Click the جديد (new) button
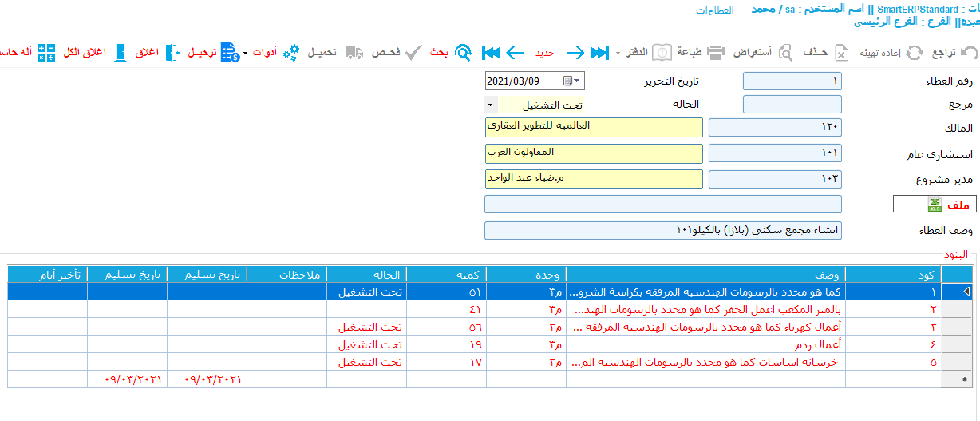This screenshot has height=421, width=980. click(x=544, y=53)
